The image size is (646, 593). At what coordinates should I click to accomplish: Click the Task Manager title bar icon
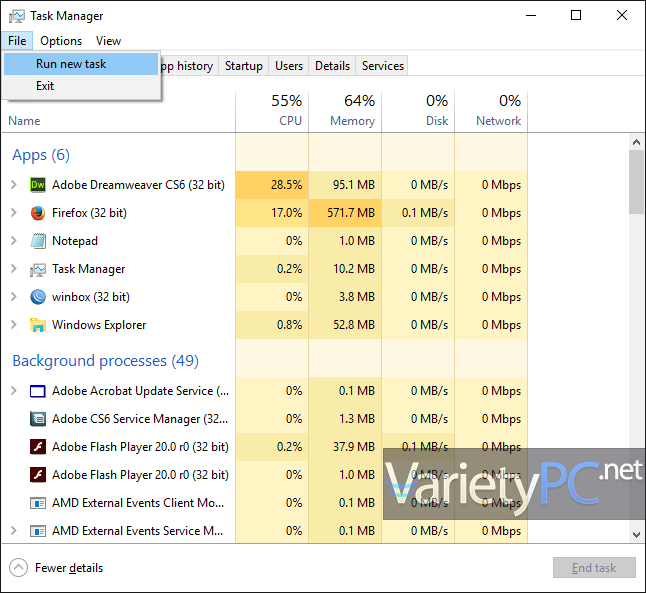tap(16, 16)
